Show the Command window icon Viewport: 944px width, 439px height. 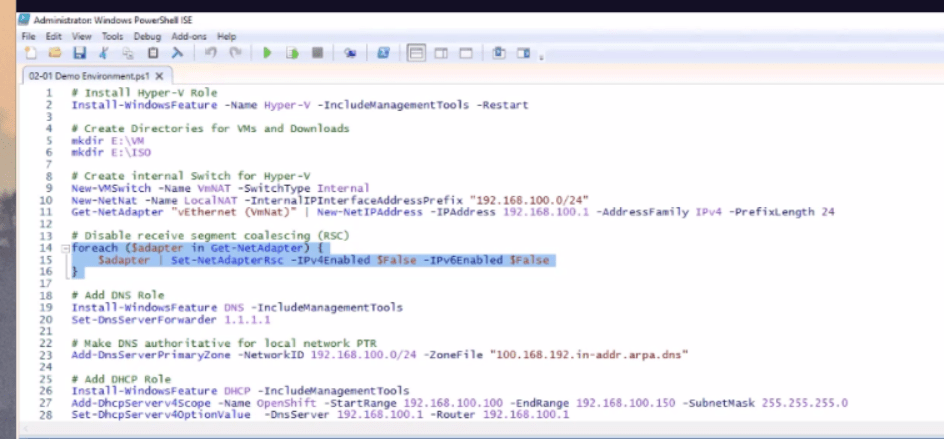click(498, 53)
